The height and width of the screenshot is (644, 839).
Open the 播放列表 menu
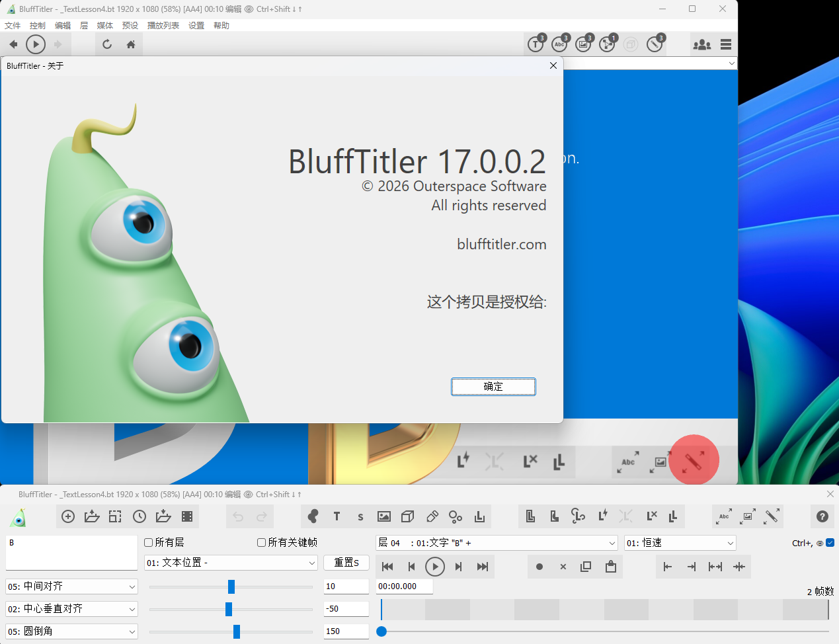pyautogui.click(x=163, y=25)
